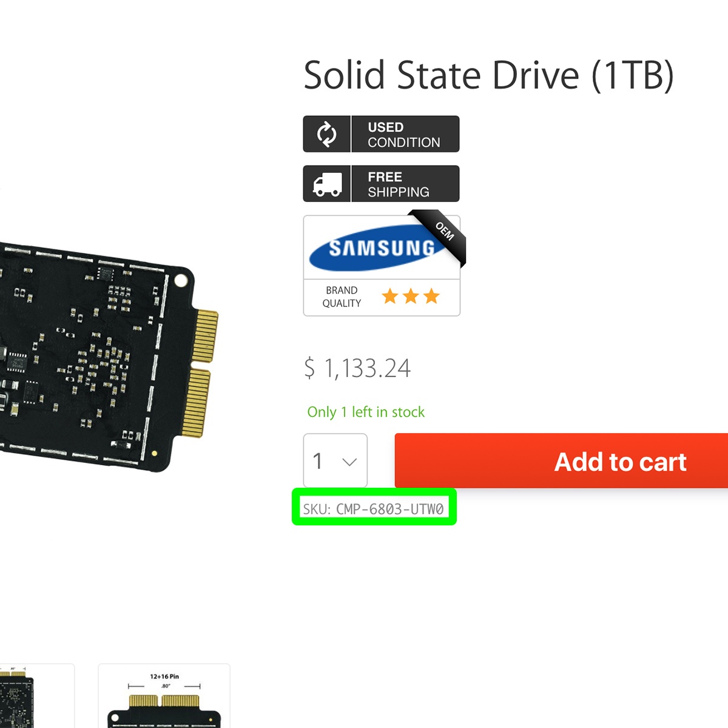This screenshot has width=728, height=728.
Task: Click the $1,133.24 price
Action: pos(357,368)
